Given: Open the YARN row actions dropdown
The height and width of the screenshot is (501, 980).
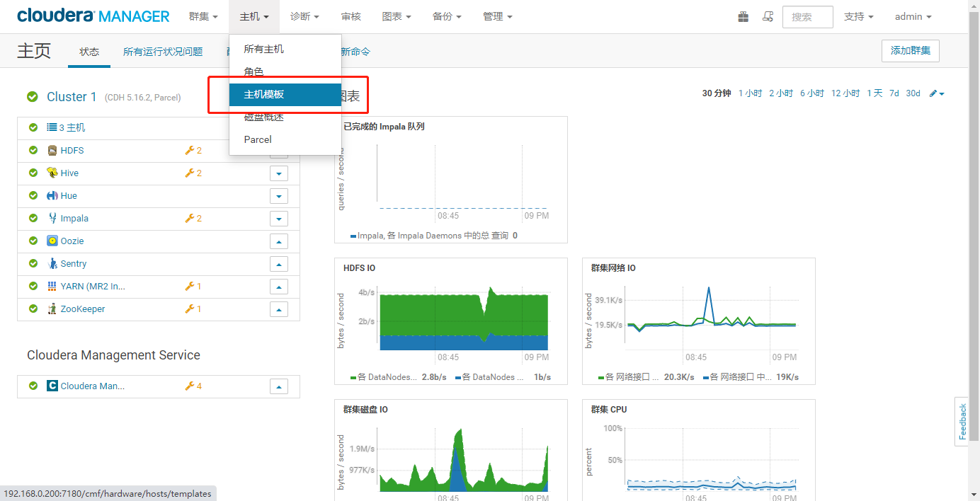Looking at the screenshot, I should pyautogui.click(x=279, y=287).
